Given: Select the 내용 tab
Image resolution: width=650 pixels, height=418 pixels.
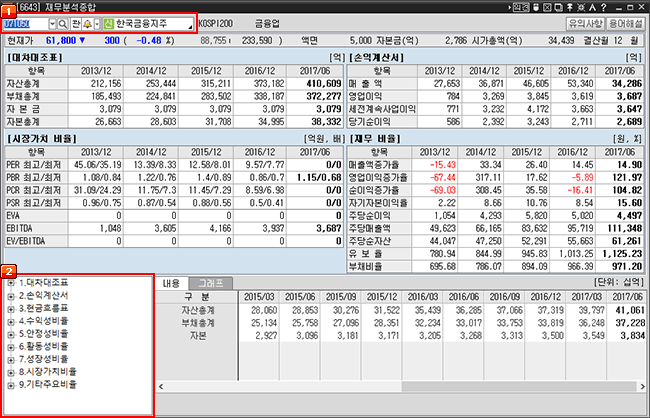Looking at the screenshot, I should pos(173,284).
